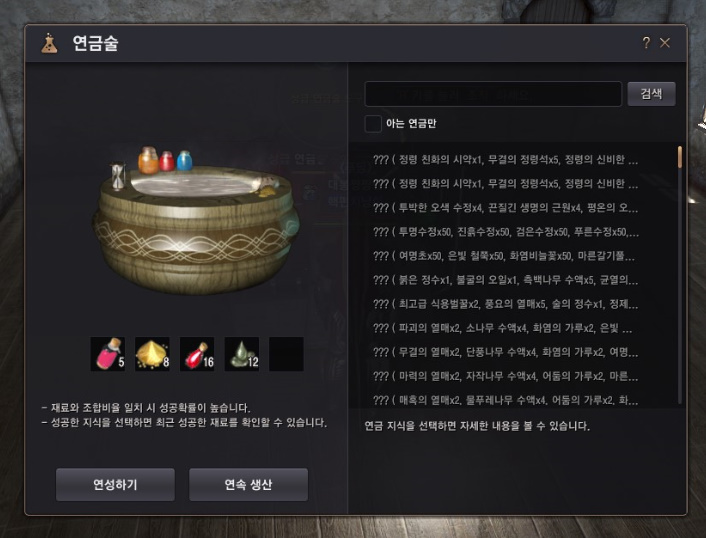Click the 검색 search button
Image resolution: width=706 pixels, height=538 pixels.
651,94
